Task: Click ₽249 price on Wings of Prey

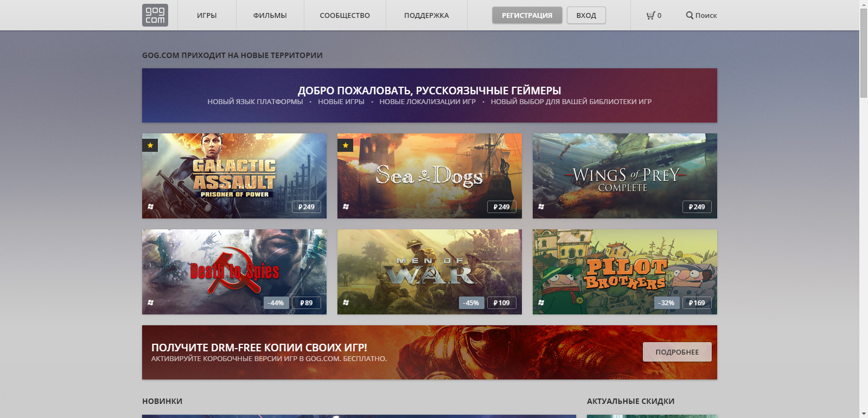Action: [x=697, y=207]
